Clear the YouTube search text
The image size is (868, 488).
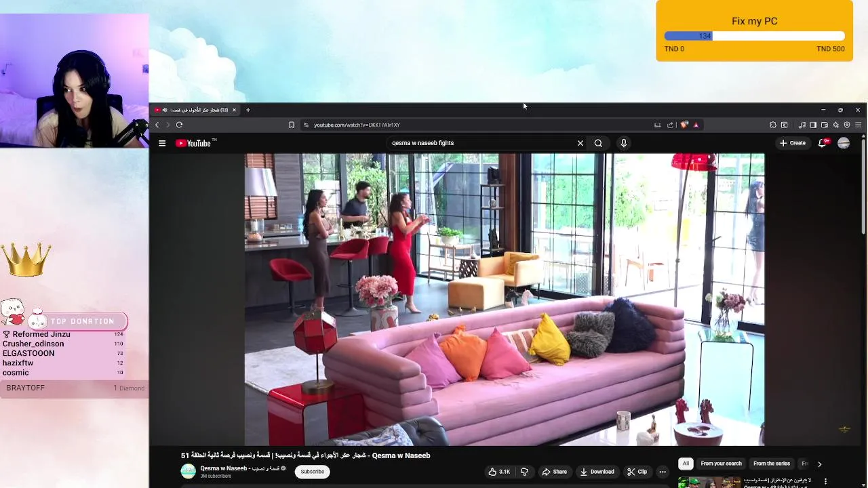point(580,143)
